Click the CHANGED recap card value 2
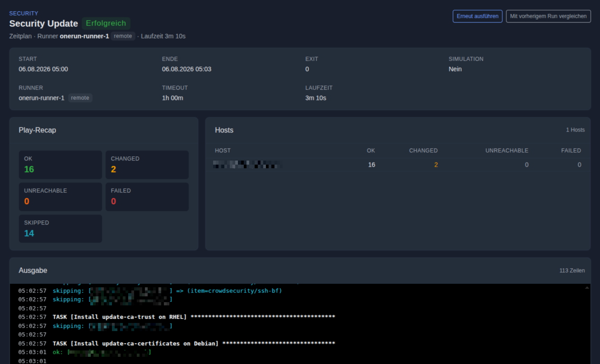600x364 pixels. [113, 169]
